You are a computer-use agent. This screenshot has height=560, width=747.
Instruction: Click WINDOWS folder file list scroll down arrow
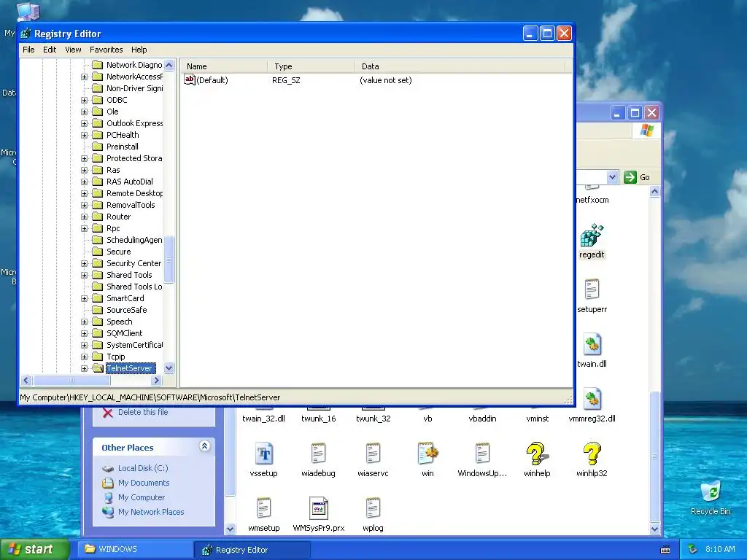click(654, 529)
